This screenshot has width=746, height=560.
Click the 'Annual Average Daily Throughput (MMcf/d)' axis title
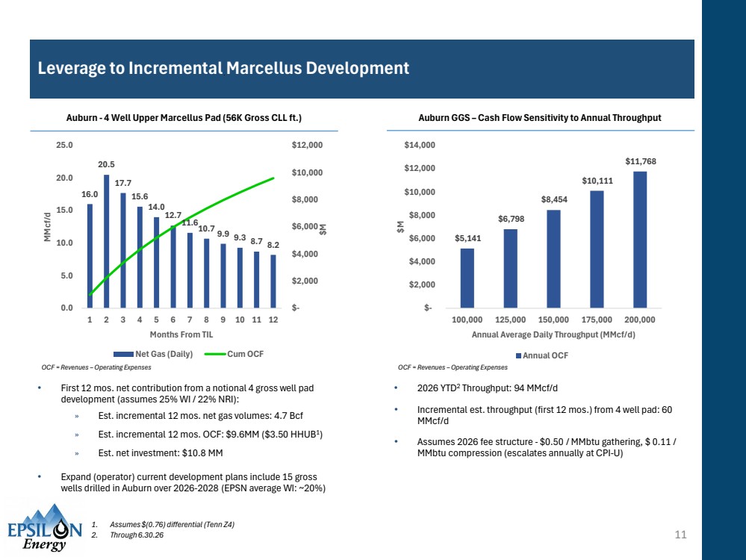click(553, 335)
